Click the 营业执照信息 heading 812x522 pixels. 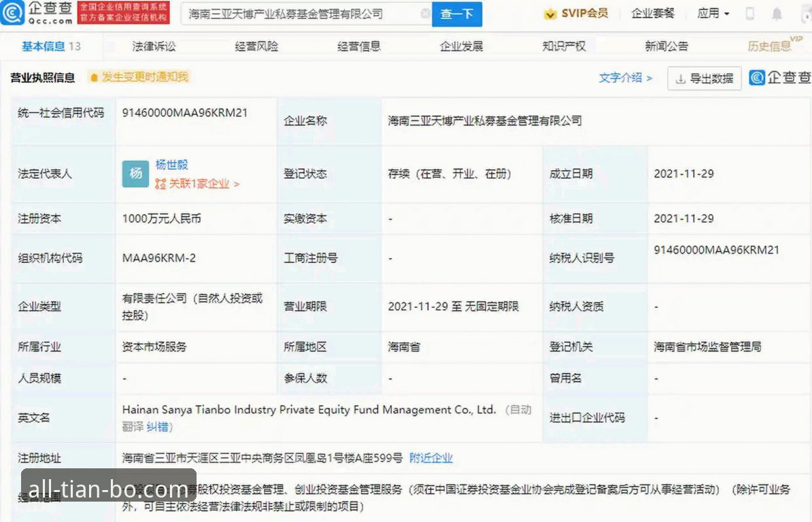click(42, 77)
